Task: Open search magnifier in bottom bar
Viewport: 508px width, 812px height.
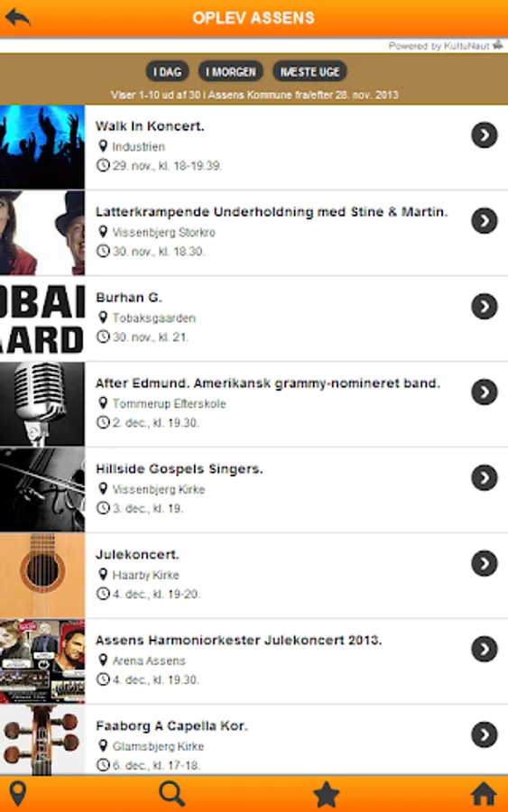Action: (x=172, y=793)
